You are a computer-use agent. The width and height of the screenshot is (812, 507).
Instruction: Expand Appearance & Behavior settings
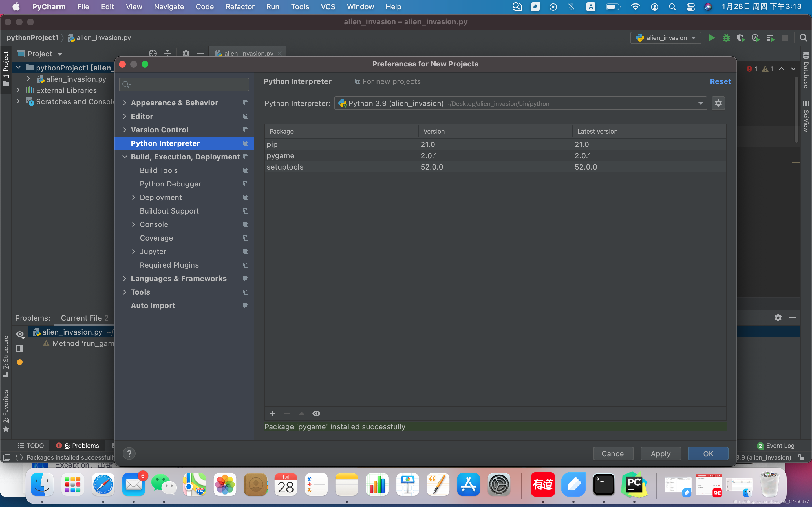click(x=125, y=103)
